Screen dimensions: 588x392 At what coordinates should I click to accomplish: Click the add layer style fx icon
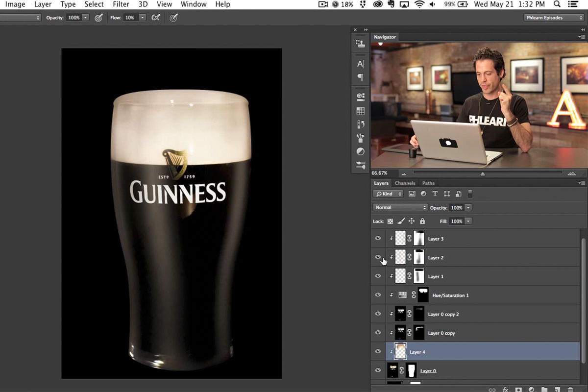point(505,390)
